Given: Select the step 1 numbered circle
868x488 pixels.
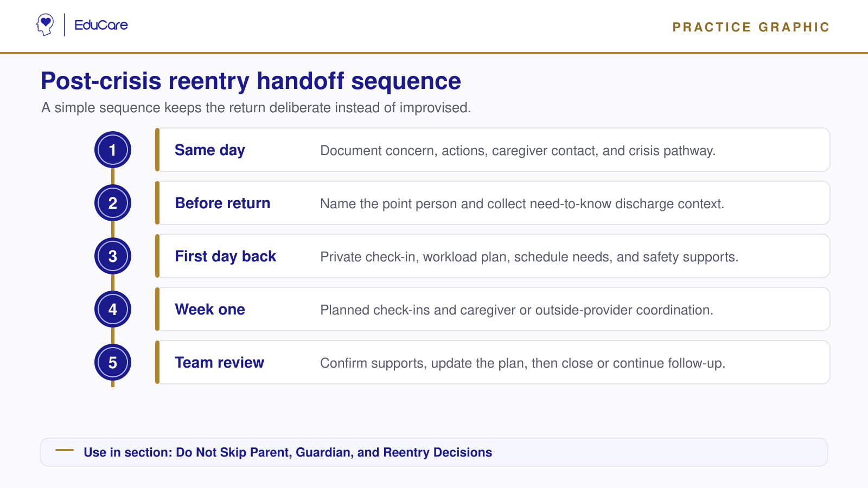Looking at the screenshot, I should click(x=113, y=150).
